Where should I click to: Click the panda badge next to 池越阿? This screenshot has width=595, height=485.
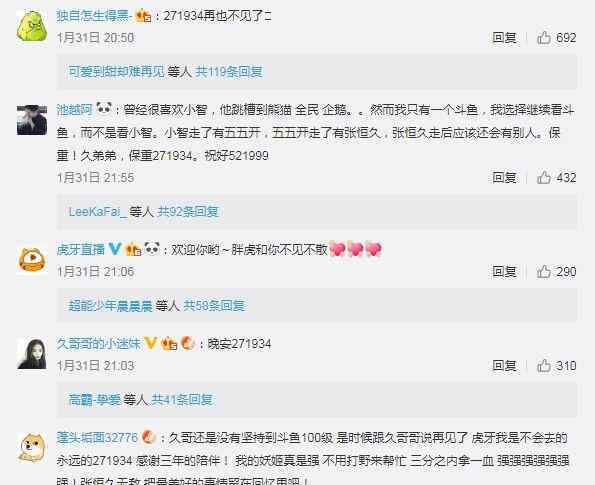tap(104, 109)
